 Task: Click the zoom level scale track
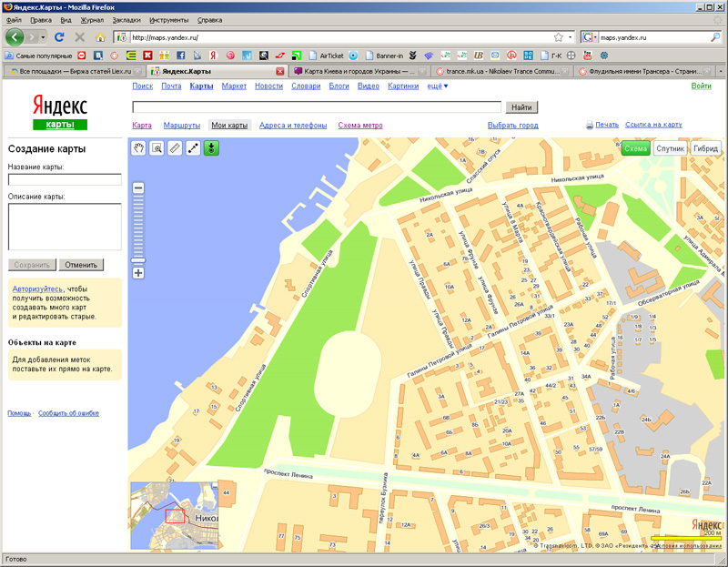(x=138, y=225)
